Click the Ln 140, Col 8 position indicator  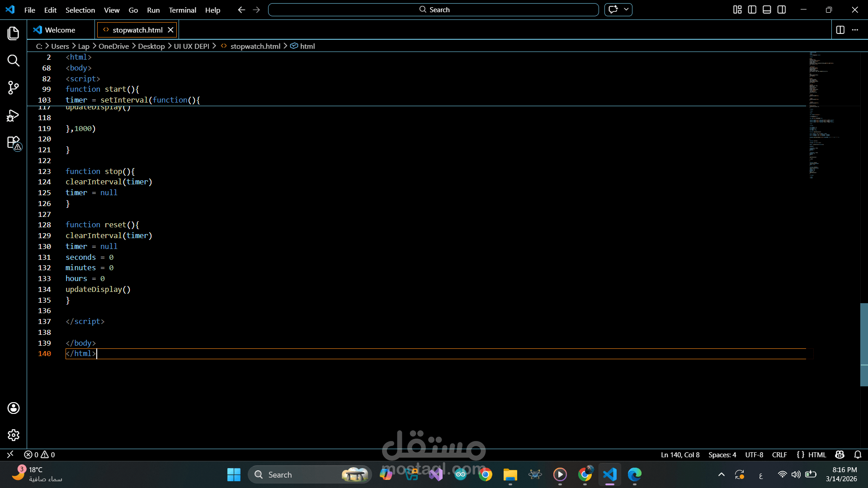pos(680,455)
